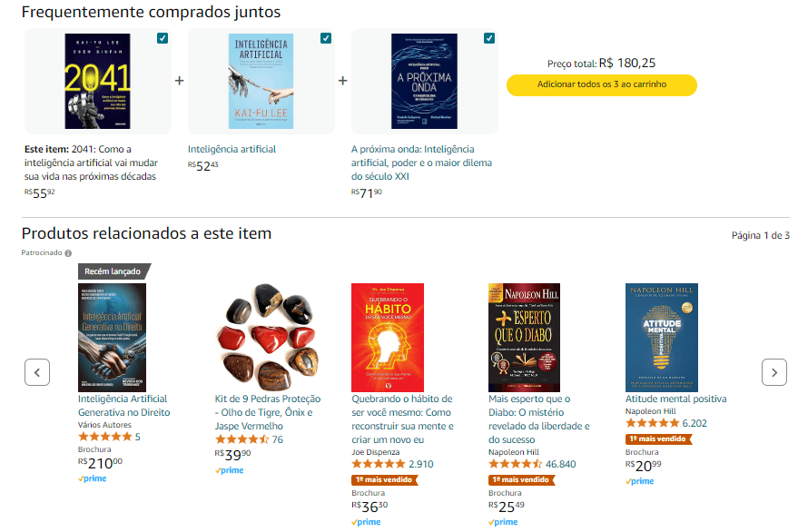Click the Napoleon Hill author link under Atitude mental
The image size is (798, 532).
pyautogui.click(x=651, y=411)
